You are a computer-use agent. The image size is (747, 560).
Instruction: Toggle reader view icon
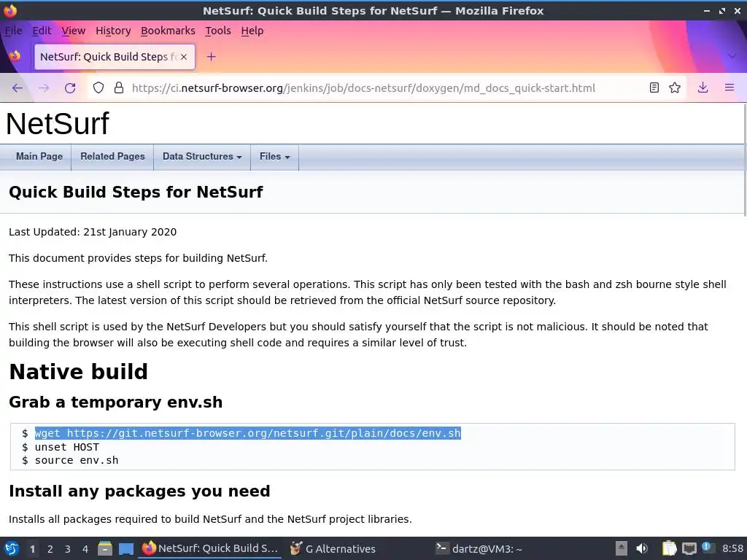654,87
